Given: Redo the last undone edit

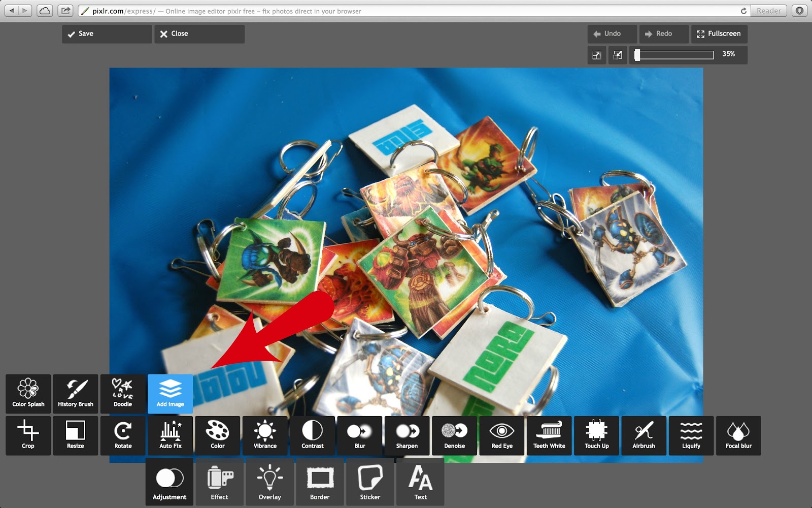Looking at the screenshot, I should [664, 34].
